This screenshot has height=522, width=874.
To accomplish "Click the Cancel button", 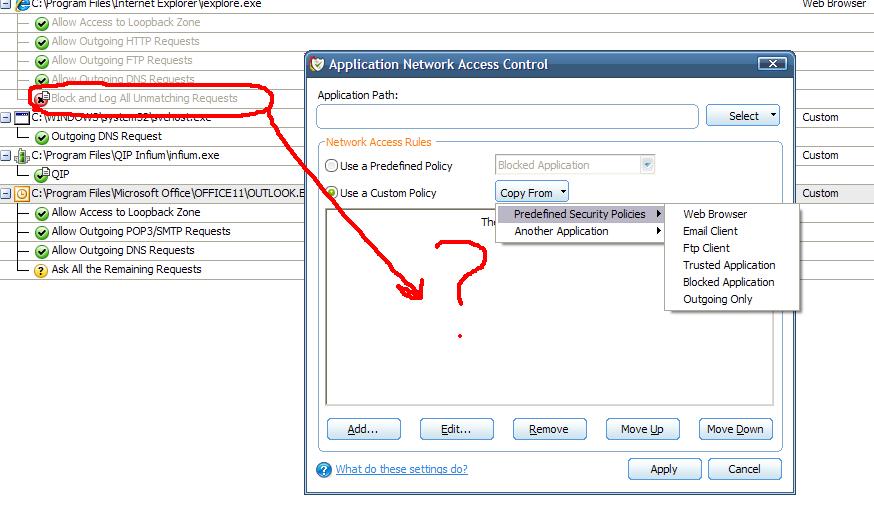I will click(745, 470).
